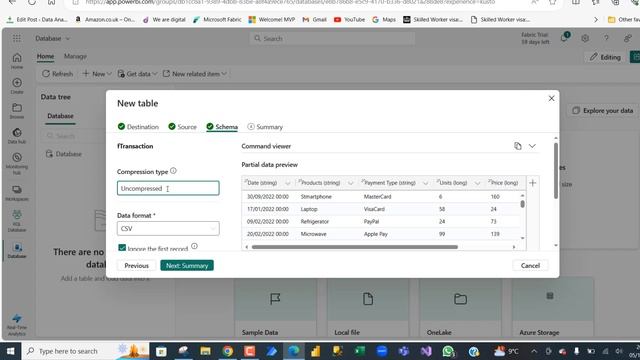640x360 pixels.
Task: Switch to the Home tab
Action: [45, 56]
